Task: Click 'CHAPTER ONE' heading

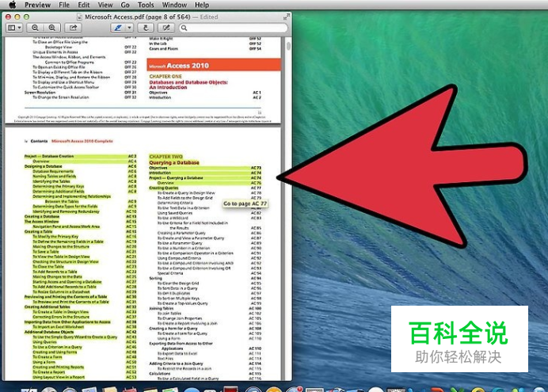Action: point(166,76)
